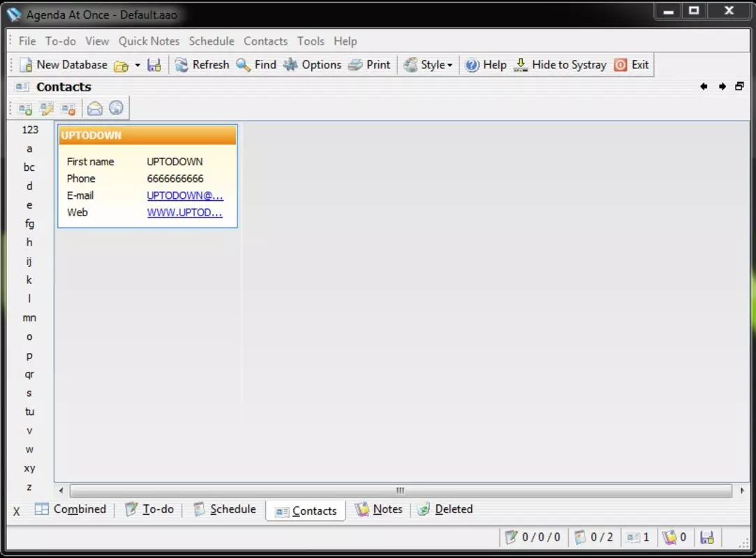Select the UPTODOWN contact card header
Screen dimensions: 756x558
click(x=147, y=135)
